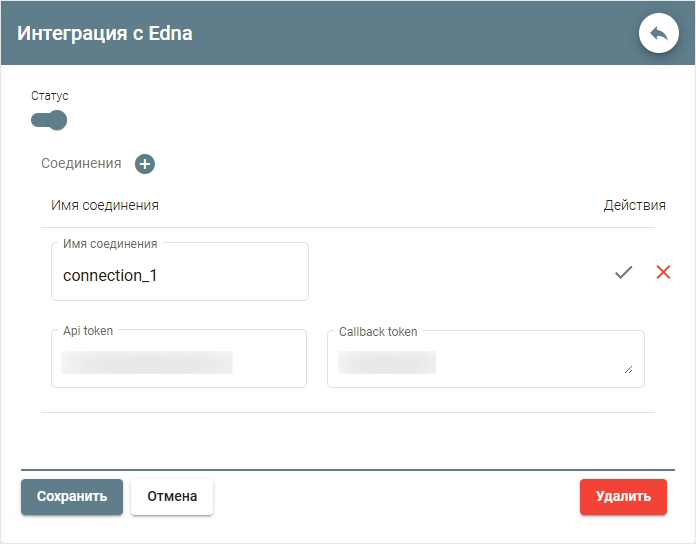Image resolution: width=696 pixels, height=544 pixels.
Task: Add a new connection with plus icon
Action: (x=145, y=164)
